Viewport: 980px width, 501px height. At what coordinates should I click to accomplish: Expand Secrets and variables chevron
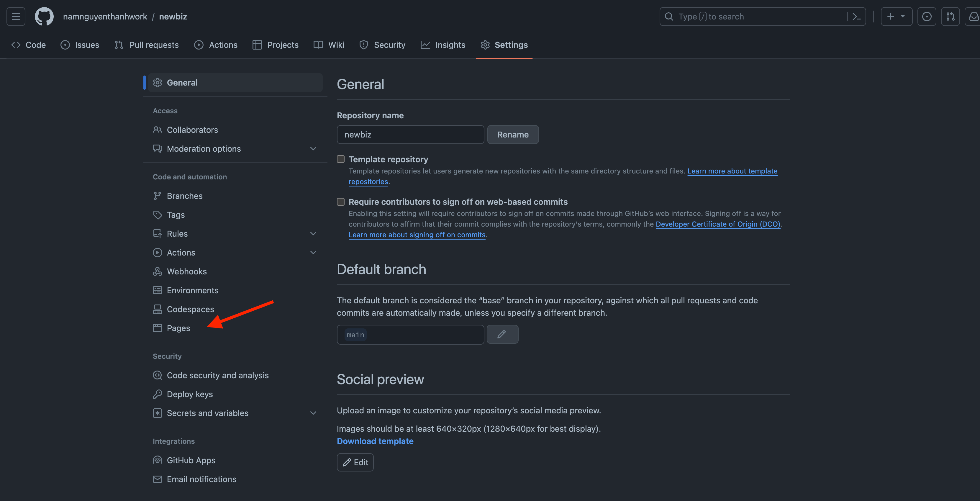coord(313,413)
